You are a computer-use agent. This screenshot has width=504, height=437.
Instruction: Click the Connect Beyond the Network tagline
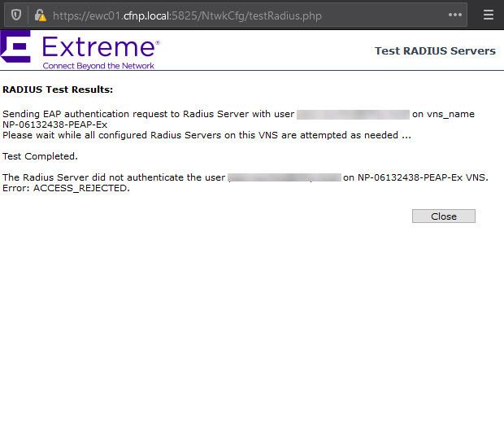coord(98,65)
